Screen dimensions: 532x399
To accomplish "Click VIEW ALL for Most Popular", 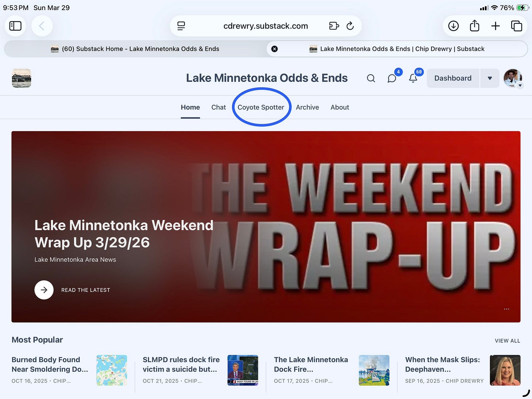I will tap(508, 341).
